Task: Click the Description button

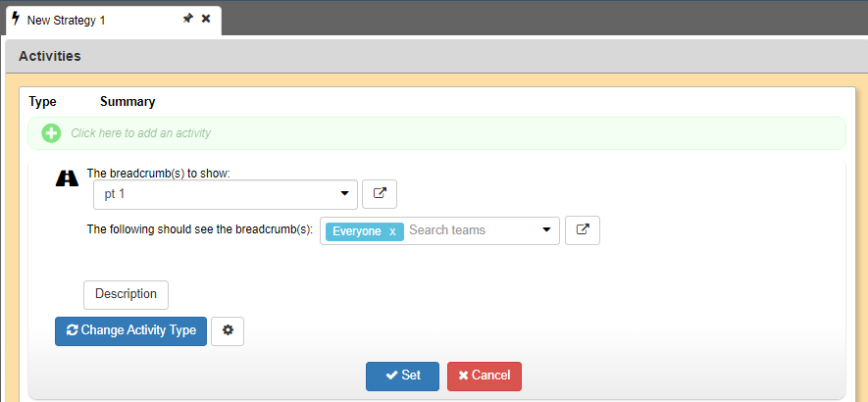Action: point(126,294)
